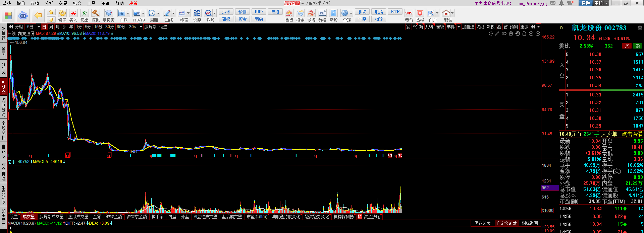Click the 买入 buy icon

73,15
